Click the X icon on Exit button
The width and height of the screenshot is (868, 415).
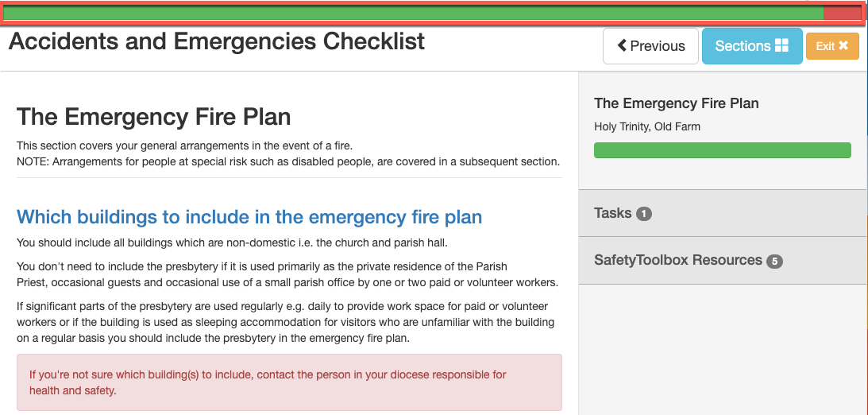coord(843,46)
